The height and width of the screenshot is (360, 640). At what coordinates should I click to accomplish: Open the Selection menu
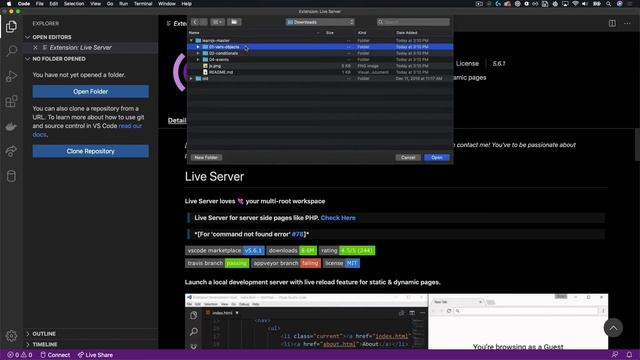pos(74,4)
